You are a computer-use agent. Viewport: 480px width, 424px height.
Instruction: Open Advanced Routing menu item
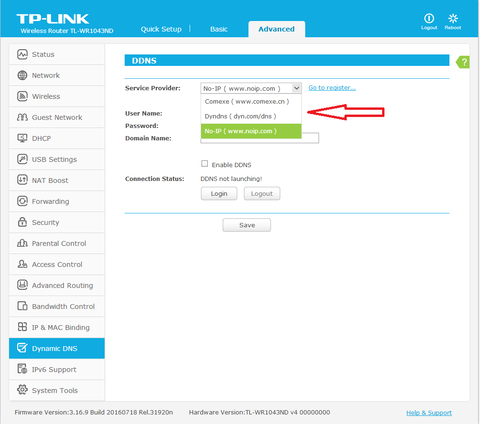click(x=57, y=285)
